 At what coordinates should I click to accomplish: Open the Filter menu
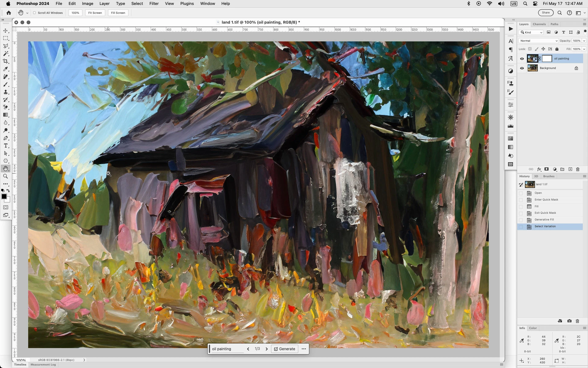154,4
